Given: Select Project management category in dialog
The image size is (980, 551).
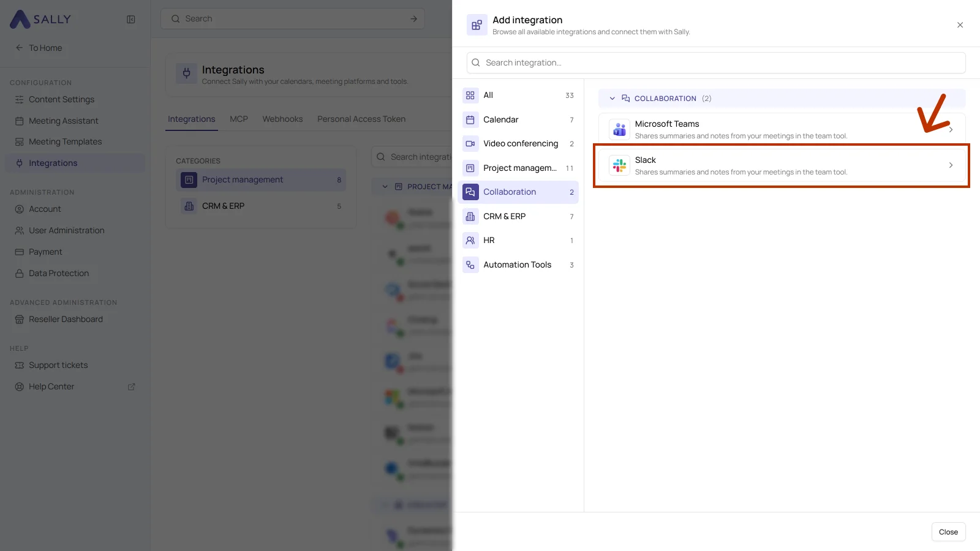Looking at the screenshot, I should click(x=518, y=168).
